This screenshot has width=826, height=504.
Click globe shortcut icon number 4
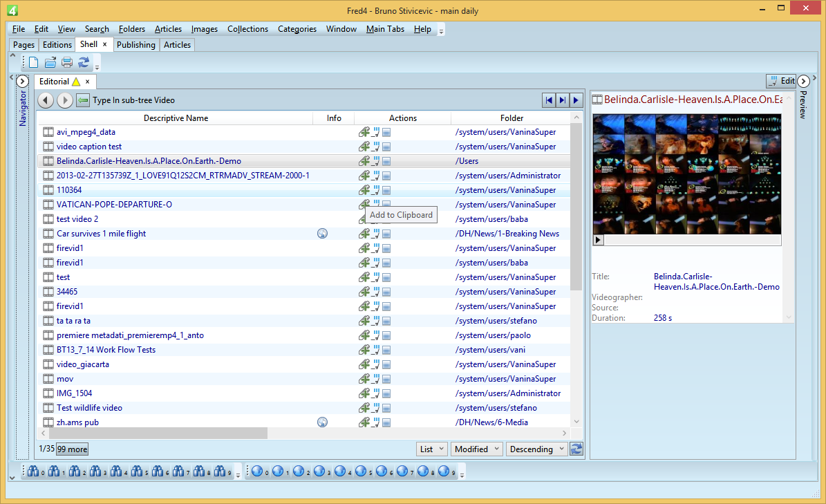tap(340, 472)
